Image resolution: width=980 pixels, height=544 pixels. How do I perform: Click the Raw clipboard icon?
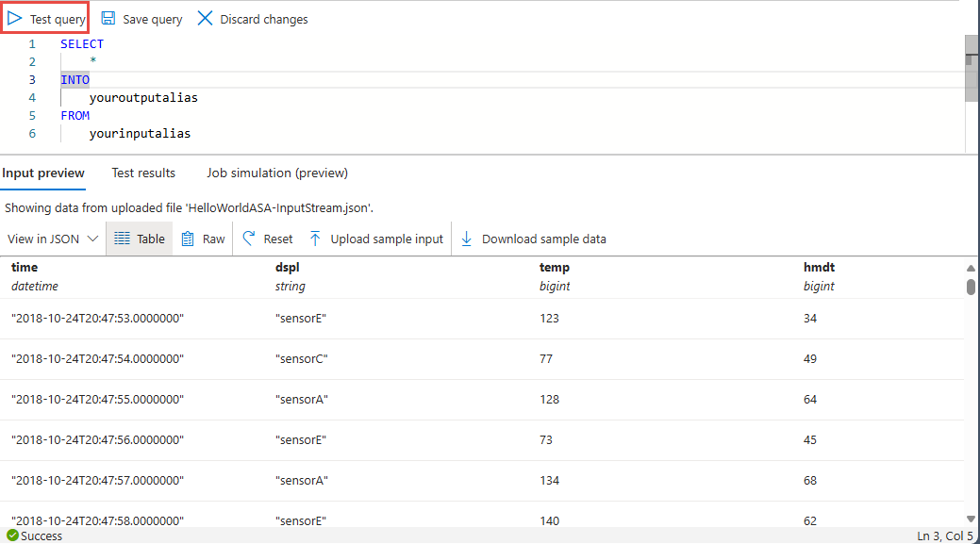(x=188, y=239)
